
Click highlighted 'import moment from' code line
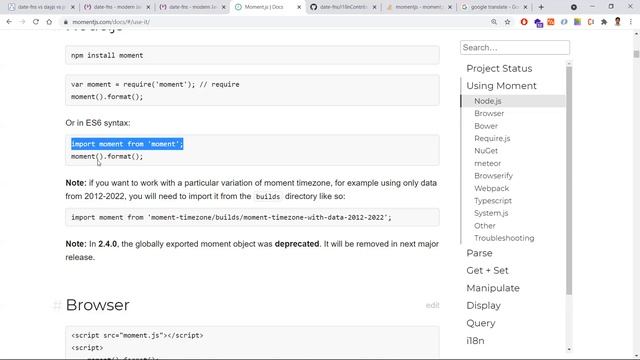tap(127, 144)
